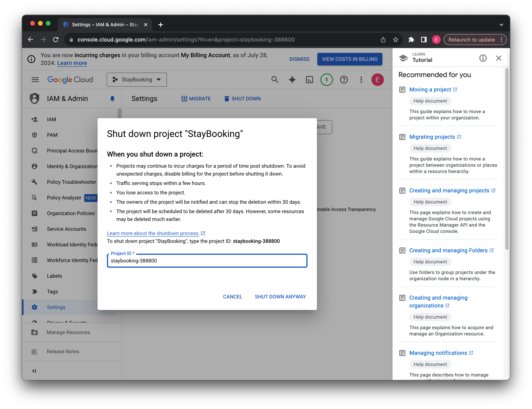532x409 pixels.
Task: Open the StayBooking project selector dropdown
Action: coord(136,80)
